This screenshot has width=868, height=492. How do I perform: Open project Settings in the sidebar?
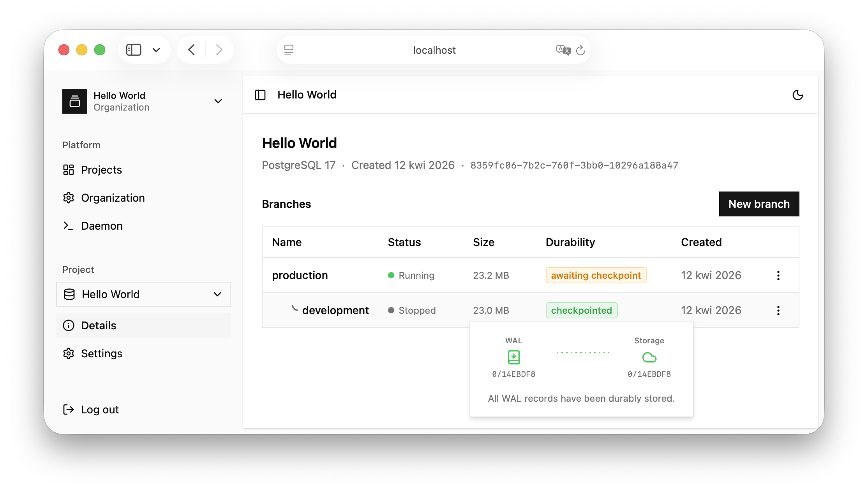pyautogui.click(x=143, y=353)
